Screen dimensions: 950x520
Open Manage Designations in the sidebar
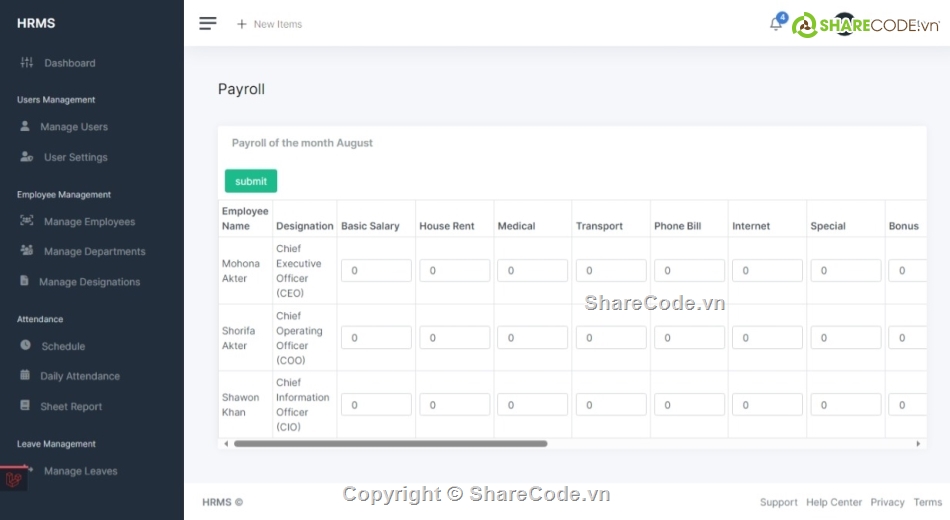coord(89,282)
